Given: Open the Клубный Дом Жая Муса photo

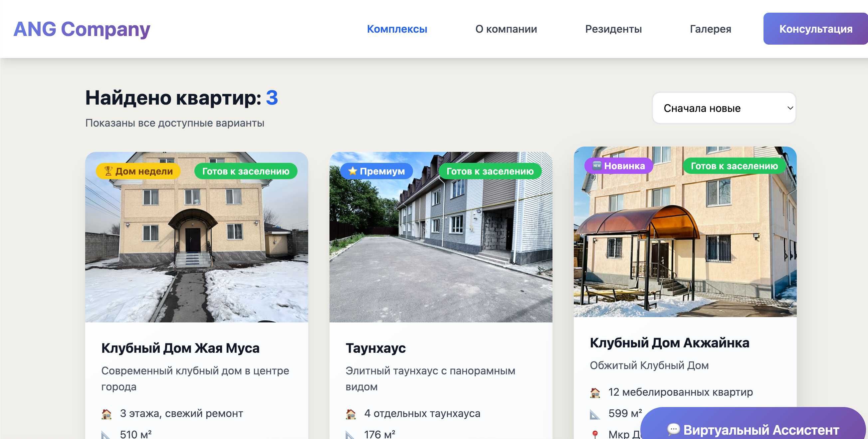Looking at the screenshot, I should tap(196, 237).
